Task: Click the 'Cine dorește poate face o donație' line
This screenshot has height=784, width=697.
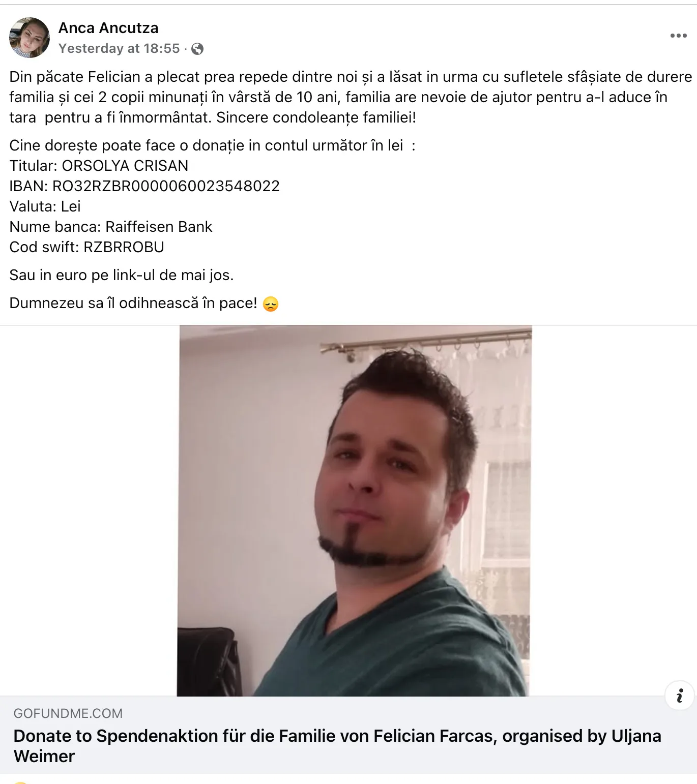Action: (212, 145)
